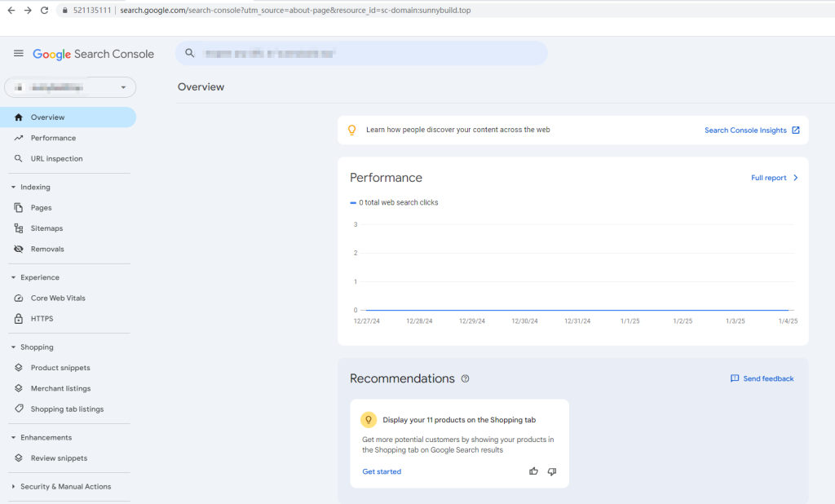
Task: Click the thumbs down icon on recommendation
Action: [552, 471]
